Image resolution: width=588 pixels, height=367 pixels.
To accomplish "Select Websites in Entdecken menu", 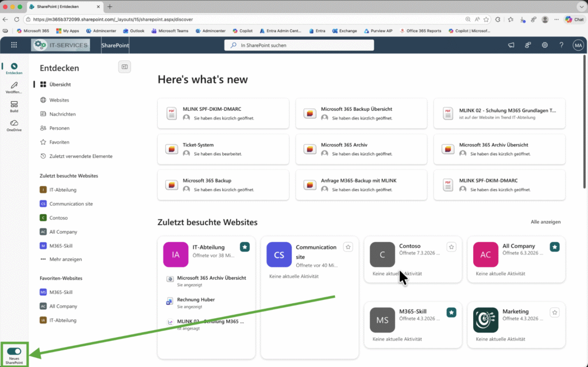I will click(59, 100).
